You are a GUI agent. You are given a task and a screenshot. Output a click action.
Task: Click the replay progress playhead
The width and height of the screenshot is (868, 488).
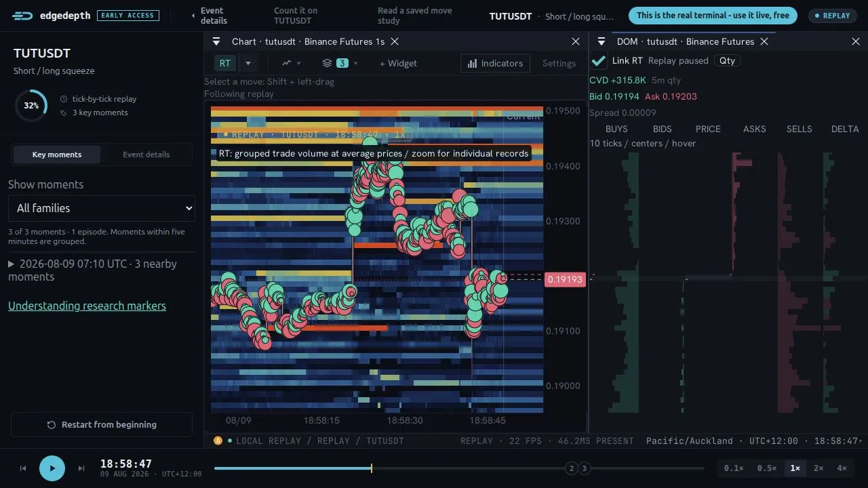371,468
